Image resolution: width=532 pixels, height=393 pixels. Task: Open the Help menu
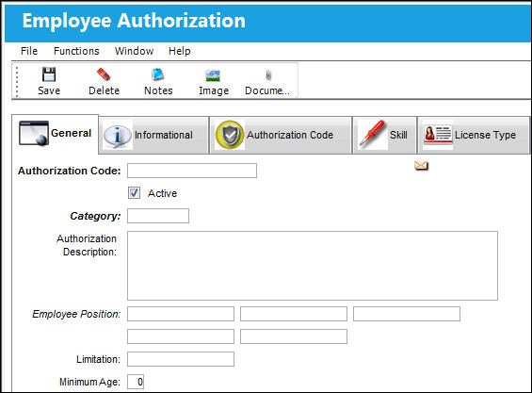[180, 51]
